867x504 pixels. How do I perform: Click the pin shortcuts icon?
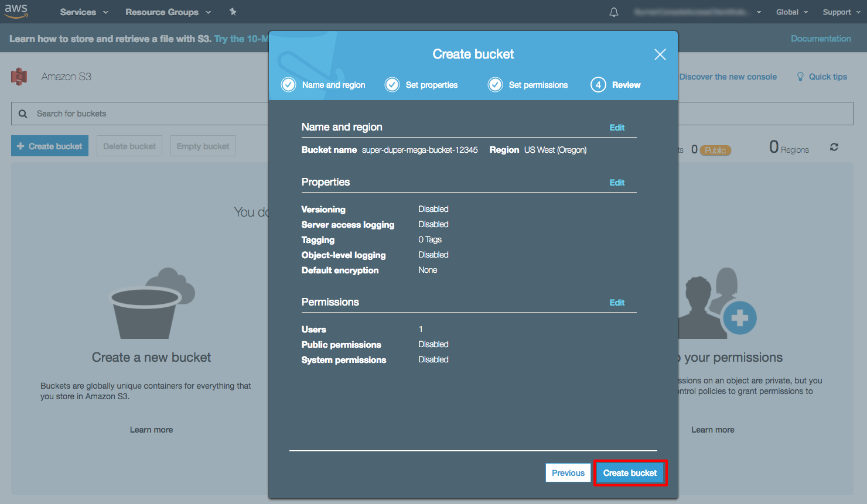tap(233, 12)
